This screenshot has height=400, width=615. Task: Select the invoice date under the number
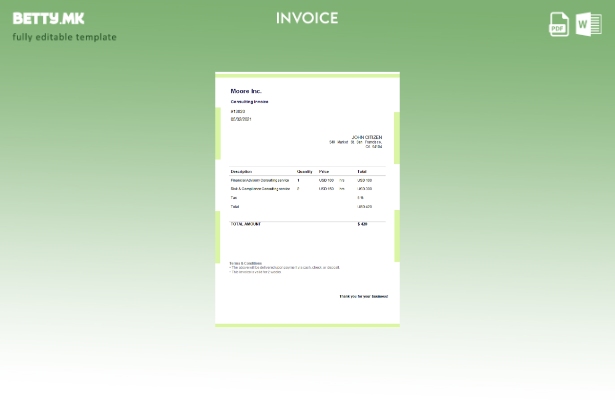[241, 119]
